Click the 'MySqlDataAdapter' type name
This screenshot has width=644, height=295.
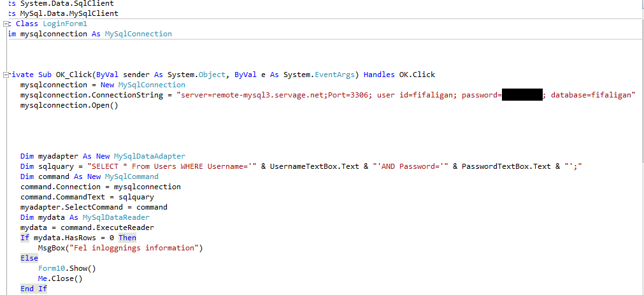pos(150,157)
